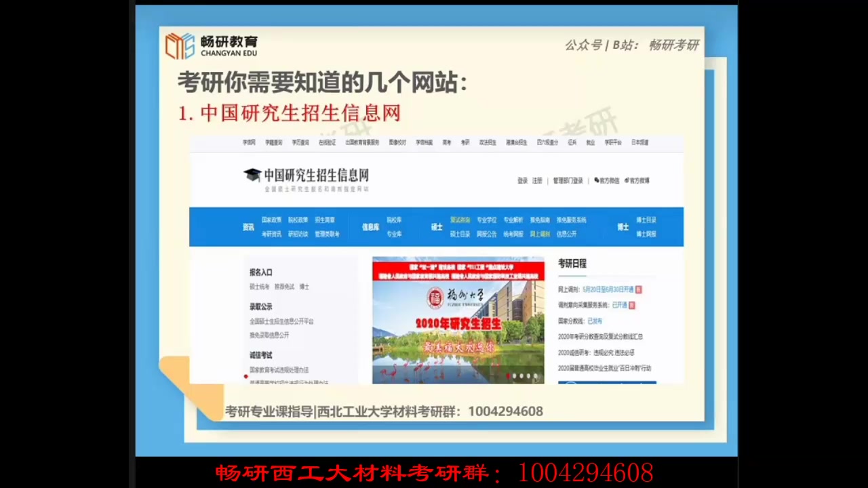This screenshot has height=488, width=868.
Task: Open 院校政策 in blue nav
Action: [298, 220]
